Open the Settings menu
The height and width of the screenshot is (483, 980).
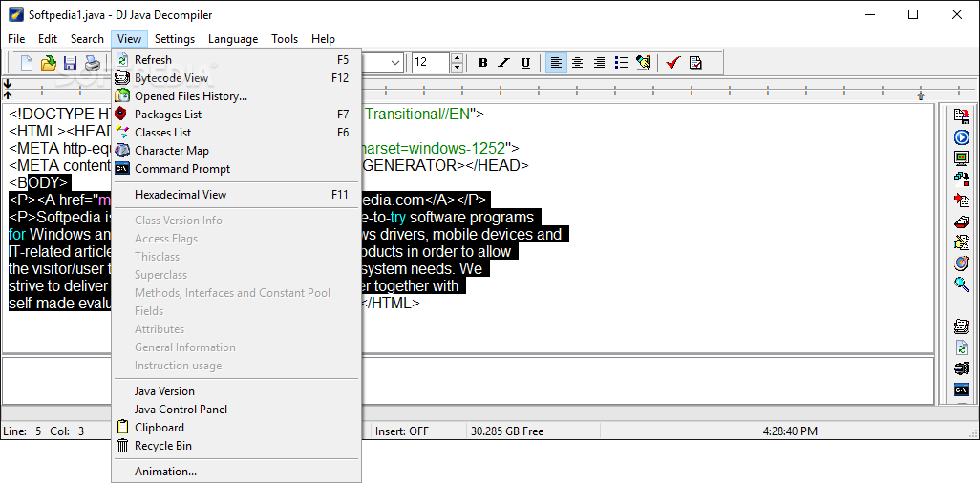175,39
